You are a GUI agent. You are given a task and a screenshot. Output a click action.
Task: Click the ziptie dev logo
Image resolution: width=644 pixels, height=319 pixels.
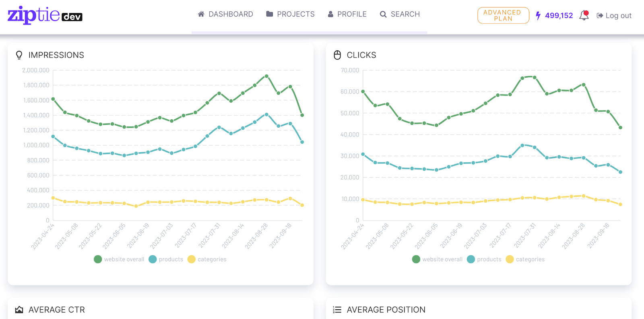[45, 15]
